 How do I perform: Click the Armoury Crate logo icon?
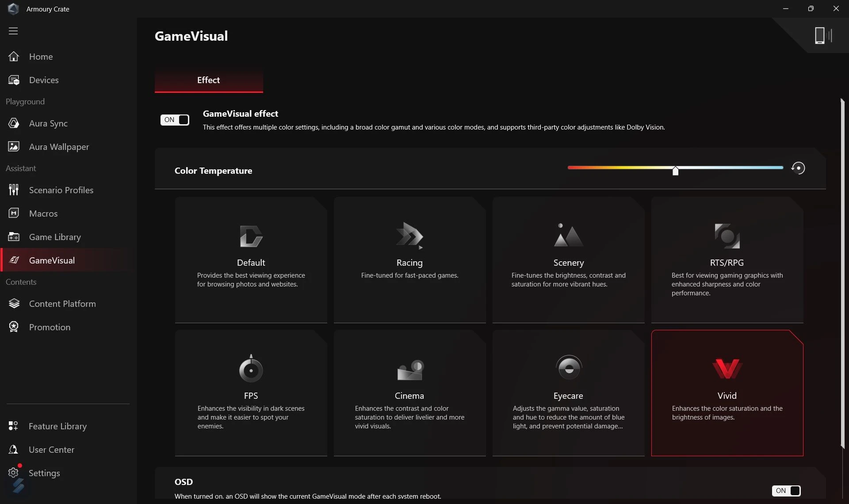13,9
